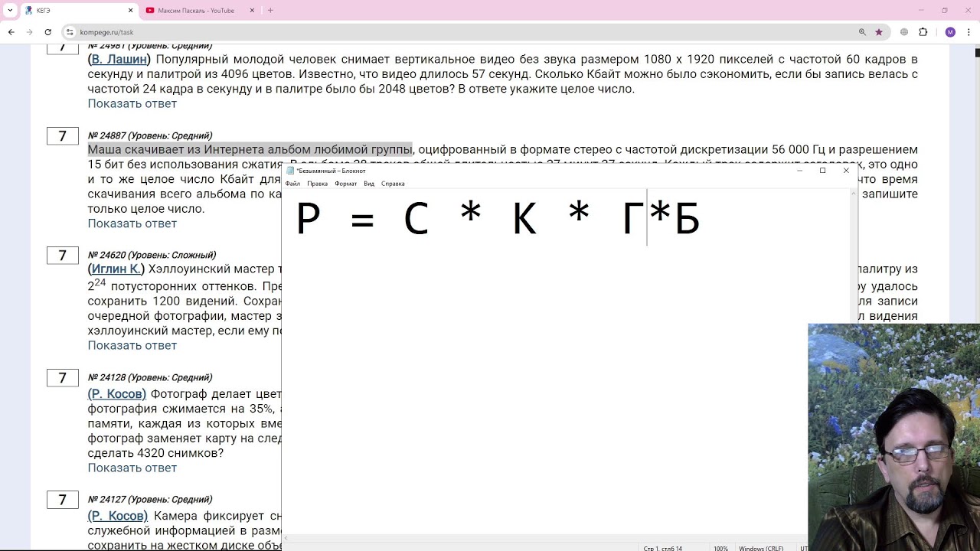Click the number 7 box beside task № 24127

[x=63, y=500]
